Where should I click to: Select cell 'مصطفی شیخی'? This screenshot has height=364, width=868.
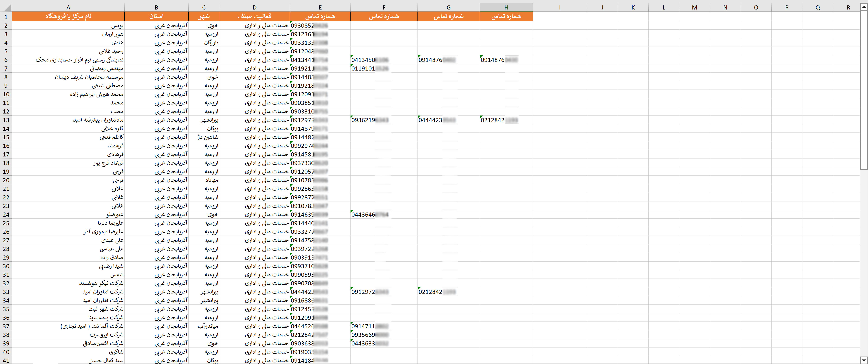68,85
